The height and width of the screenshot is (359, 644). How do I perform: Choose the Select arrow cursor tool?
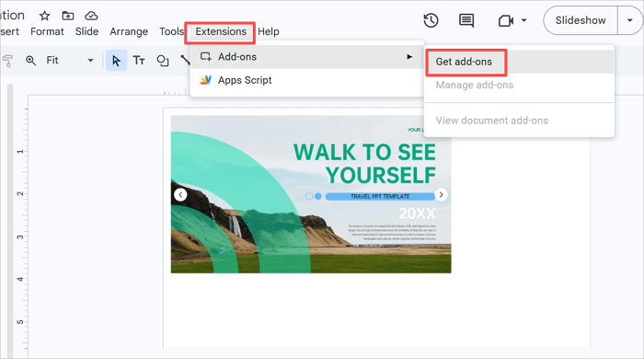pyautogui.click(x=116, y=61)
